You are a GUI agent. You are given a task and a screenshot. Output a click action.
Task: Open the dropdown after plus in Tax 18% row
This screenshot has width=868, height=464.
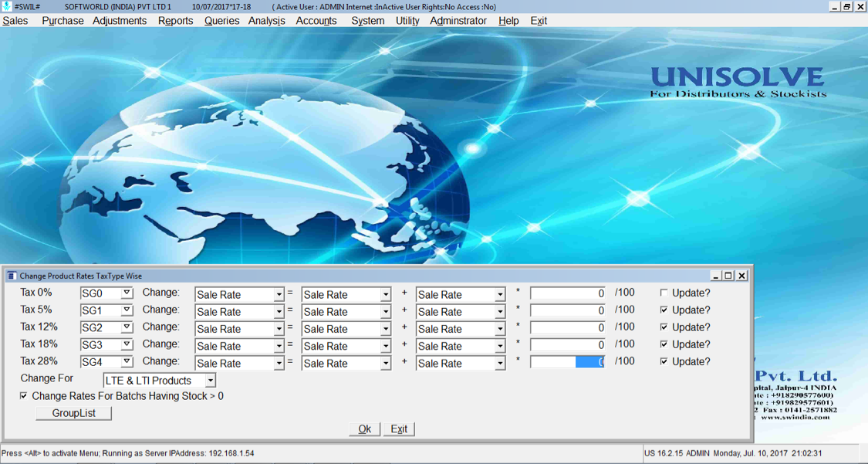click(500, 347)
